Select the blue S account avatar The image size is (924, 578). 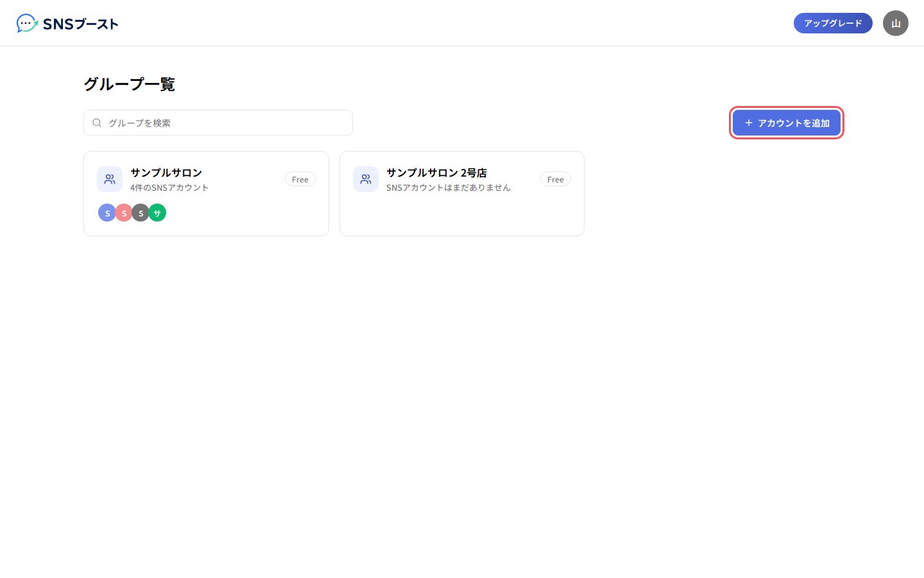coord(107,213)
